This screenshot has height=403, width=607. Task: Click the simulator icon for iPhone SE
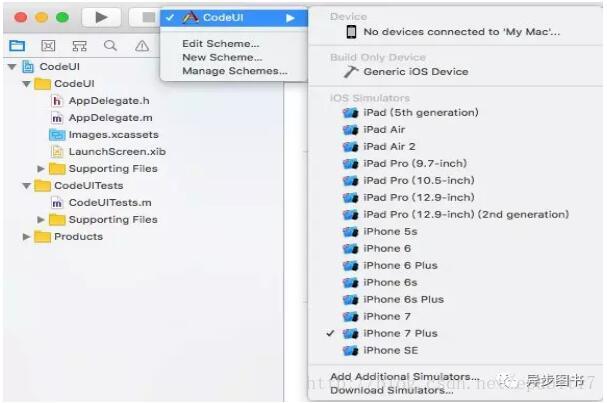(350, 351)
